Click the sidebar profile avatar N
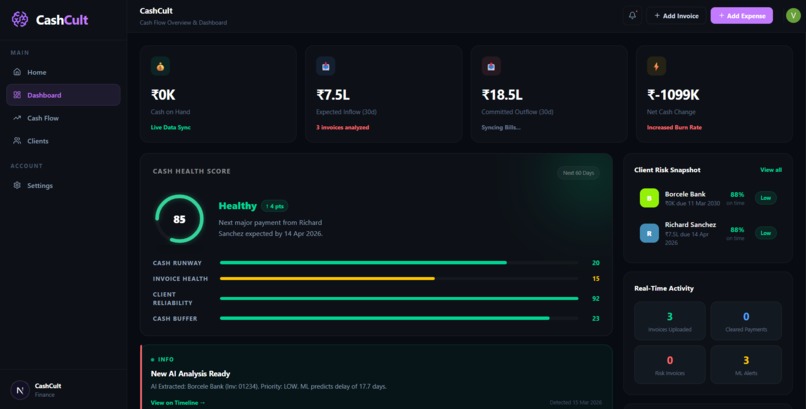 tap(20, 390)
